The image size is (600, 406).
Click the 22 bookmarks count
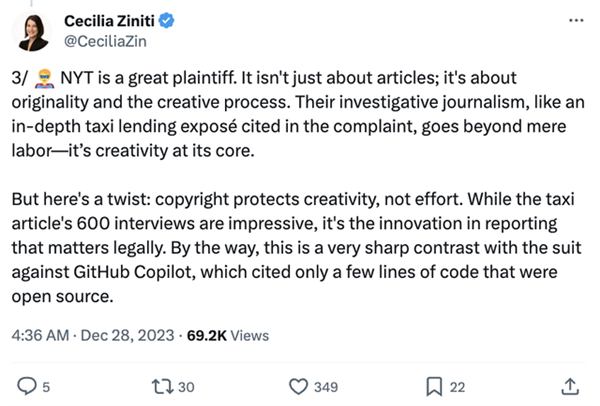pos(457,387)
